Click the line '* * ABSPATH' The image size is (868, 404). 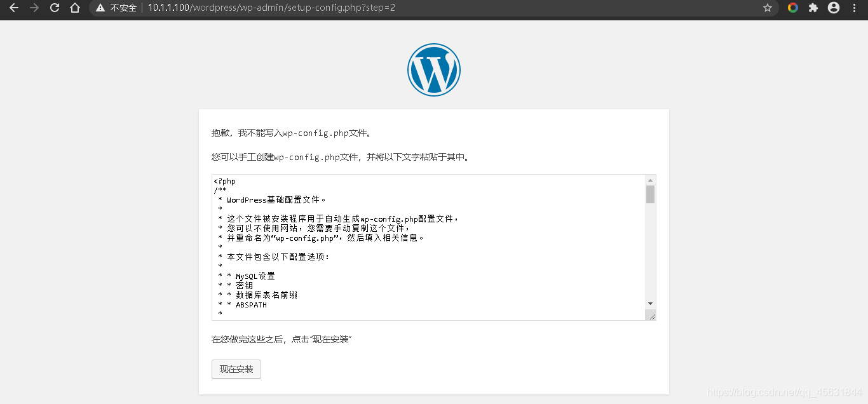point(243,305)
